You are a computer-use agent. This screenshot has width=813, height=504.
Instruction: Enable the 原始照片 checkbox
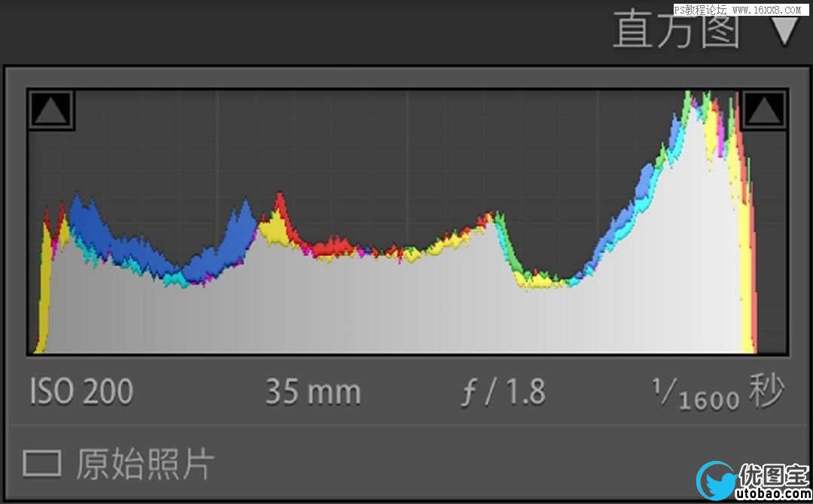click(x=42, y=463)
